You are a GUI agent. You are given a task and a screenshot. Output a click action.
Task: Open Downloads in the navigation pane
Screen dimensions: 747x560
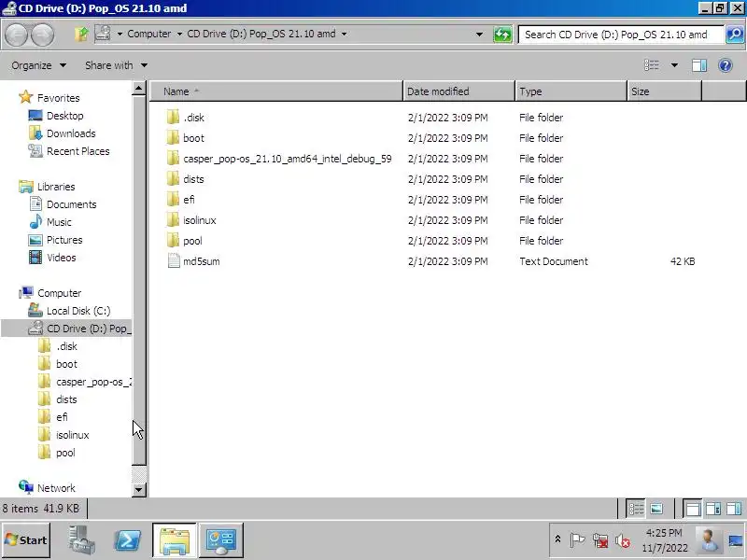(71, 133)
